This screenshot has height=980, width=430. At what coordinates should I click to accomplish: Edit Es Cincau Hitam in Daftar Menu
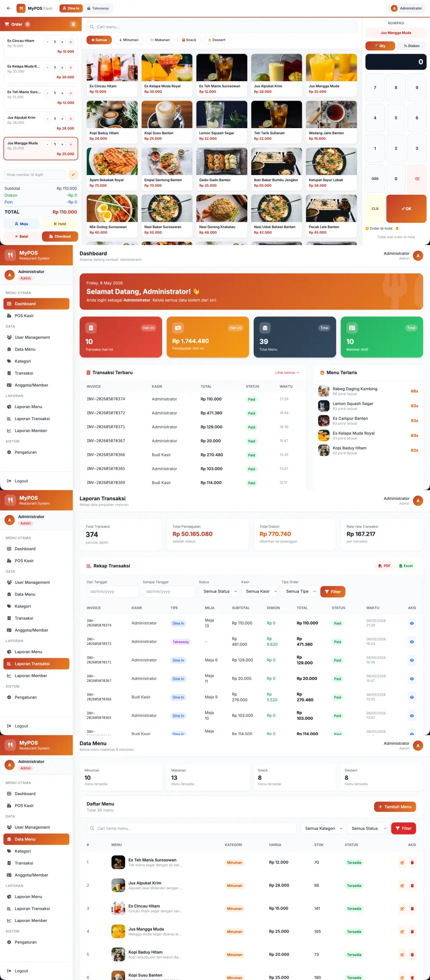click(402, 909)
